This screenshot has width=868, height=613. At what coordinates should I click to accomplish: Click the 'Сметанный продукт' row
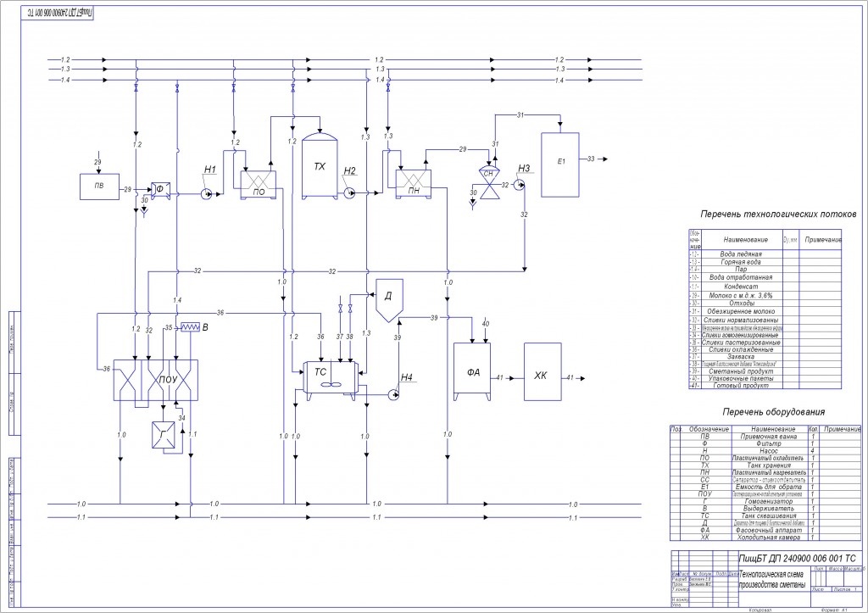coord(765,371)
